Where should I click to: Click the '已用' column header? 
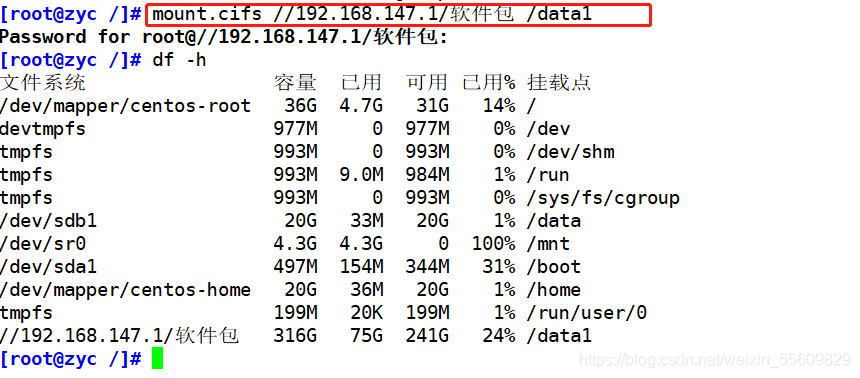click(x=361, y=83)
